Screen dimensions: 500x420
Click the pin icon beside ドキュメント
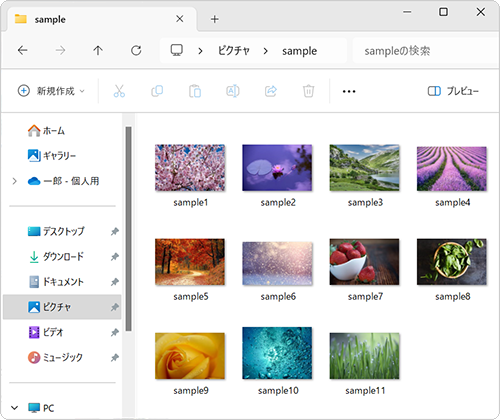tap(115, 282)
